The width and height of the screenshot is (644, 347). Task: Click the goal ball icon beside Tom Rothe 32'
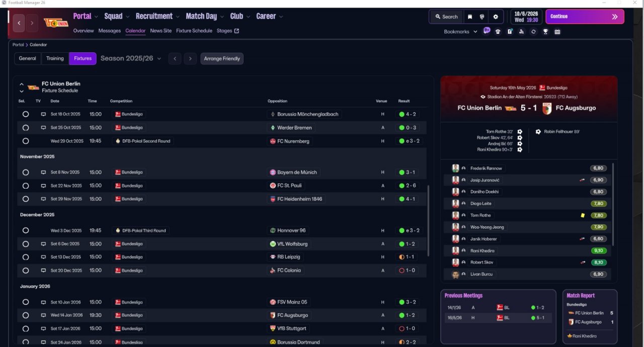click(x=520, y=132)
